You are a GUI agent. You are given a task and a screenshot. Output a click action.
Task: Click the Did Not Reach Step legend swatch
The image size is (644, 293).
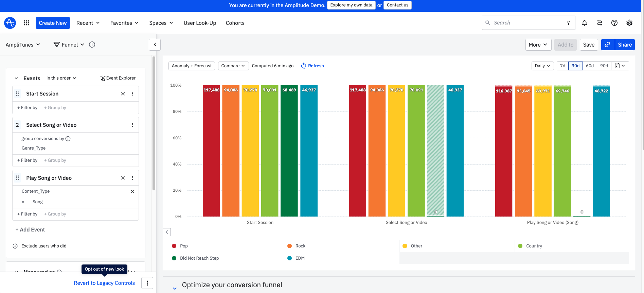point(174,258)
